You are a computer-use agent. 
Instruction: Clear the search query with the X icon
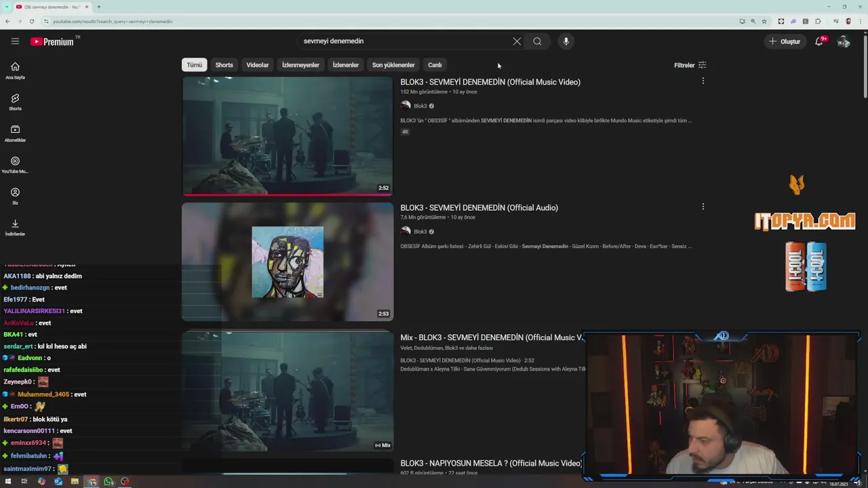pyautogui.click(x=517, y=41)
